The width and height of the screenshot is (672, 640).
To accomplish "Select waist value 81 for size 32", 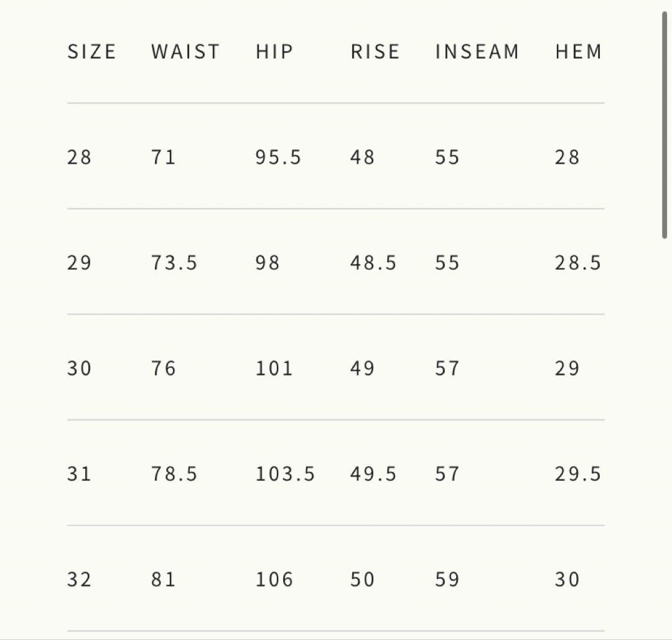I will tap(164, 580).
